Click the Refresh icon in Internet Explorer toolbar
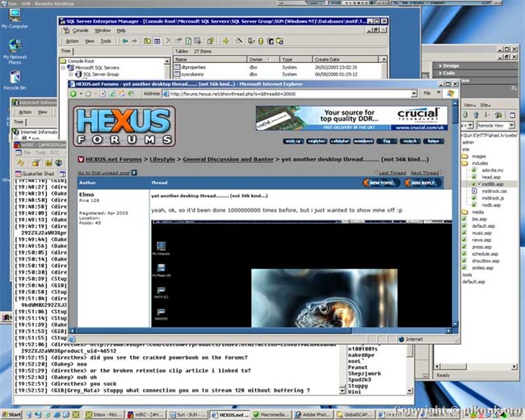Screen dimensions: 525x420 tap(112, 94)
